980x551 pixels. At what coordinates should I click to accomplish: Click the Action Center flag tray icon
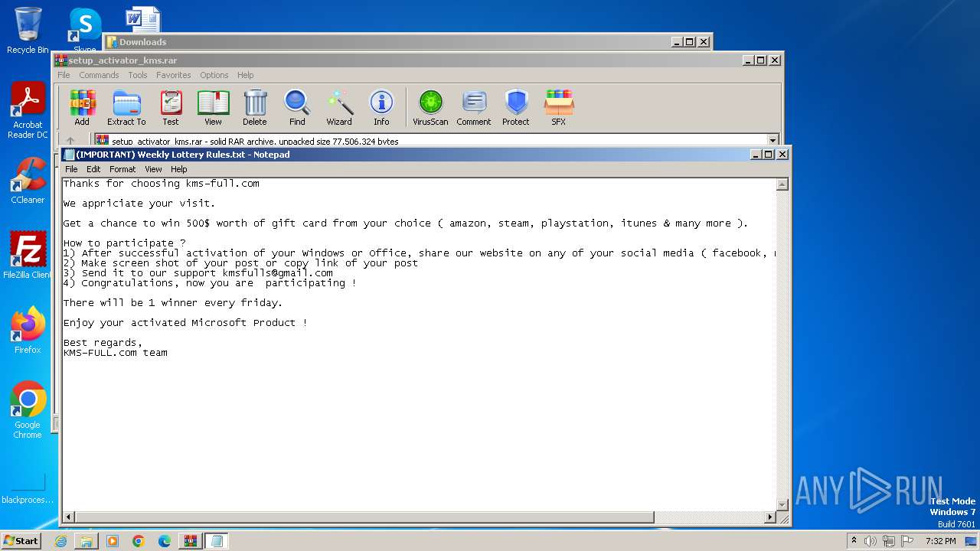pyautogui.click(x=907, y=541)
